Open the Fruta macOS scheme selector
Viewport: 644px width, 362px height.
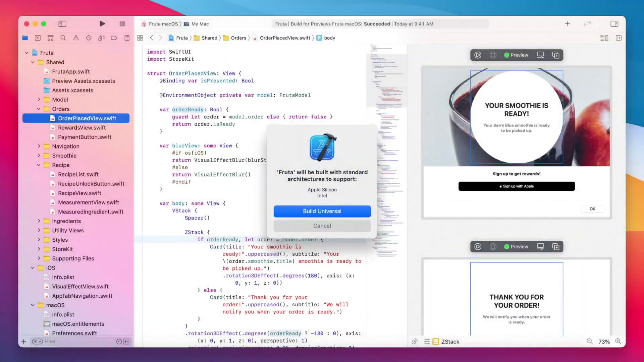point(163,24)
